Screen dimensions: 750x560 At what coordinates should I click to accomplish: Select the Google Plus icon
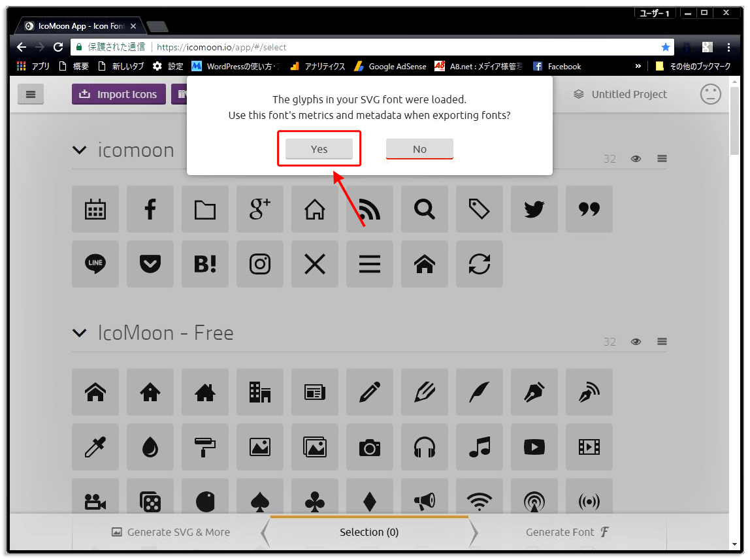pyautogui.click(x=260, y=209)
